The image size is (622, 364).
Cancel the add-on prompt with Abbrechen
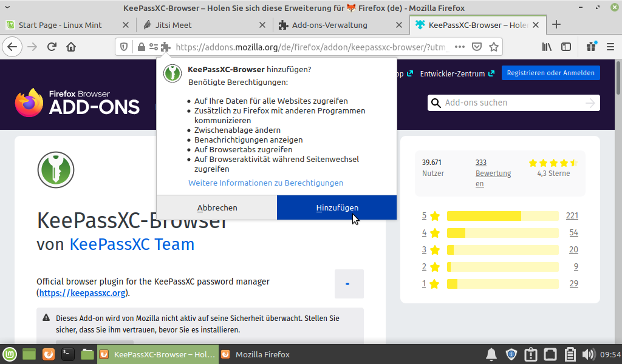point(217,207)
